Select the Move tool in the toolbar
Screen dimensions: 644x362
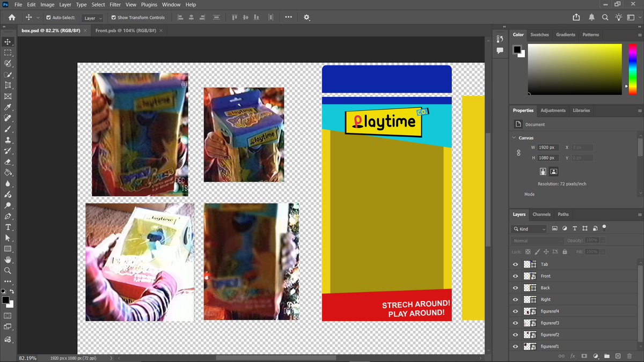pos(8,42)
